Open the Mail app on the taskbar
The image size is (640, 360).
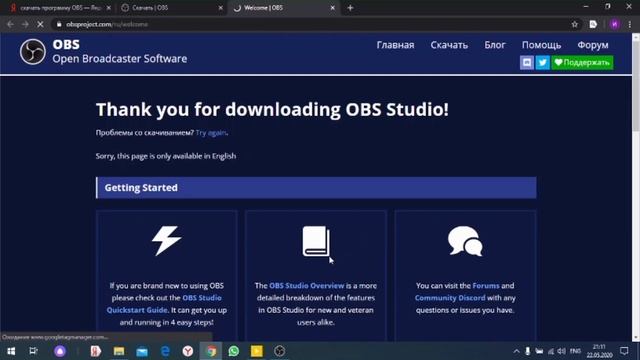[x=142, y=351]
